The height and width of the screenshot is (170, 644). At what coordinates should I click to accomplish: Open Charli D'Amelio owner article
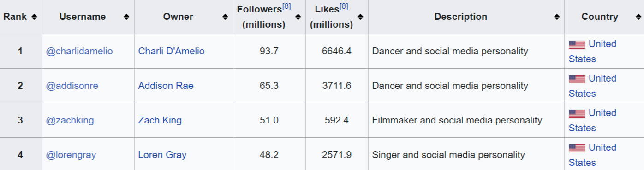(x=171, y=51)
